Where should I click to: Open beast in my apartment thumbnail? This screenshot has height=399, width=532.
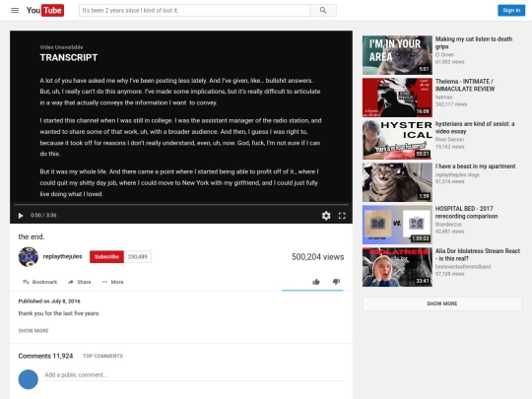397,182
